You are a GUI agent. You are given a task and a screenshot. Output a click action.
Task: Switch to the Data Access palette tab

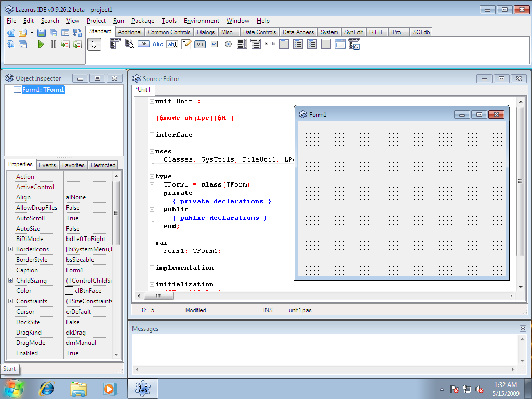pyautogui.click(x=298, y=32)
